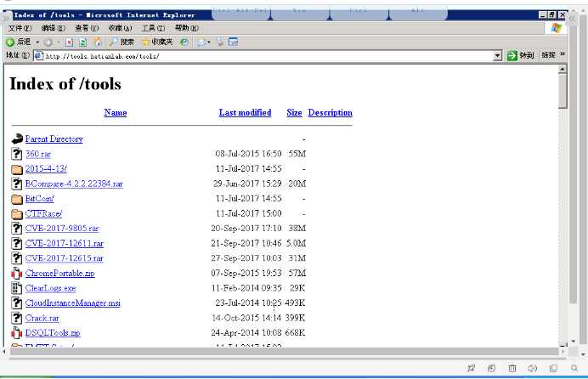Open the BitCon/ folder link
This screenshot has width=588, height=379.
[40, 199]
